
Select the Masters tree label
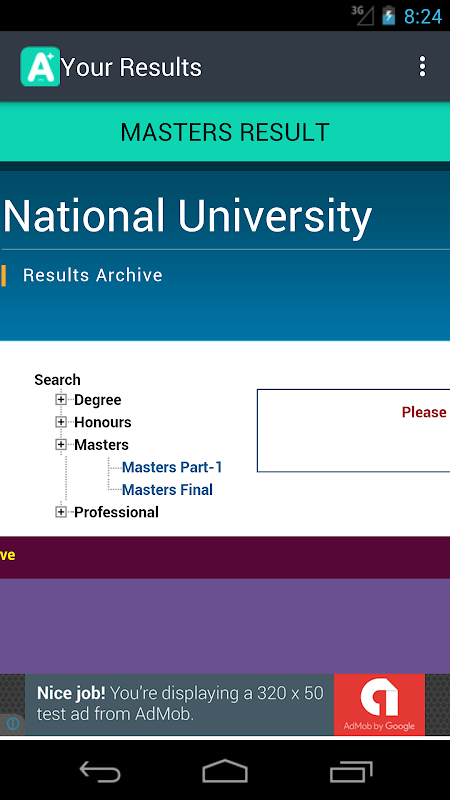pyautogui.click(x=102, y=445)
